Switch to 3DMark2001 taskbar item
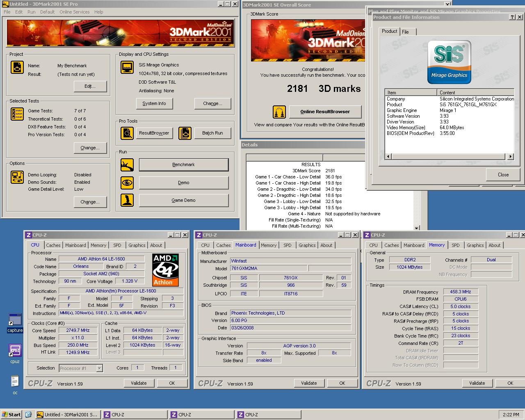The width and height of the screenshot is (525, 420). [68, 415]
